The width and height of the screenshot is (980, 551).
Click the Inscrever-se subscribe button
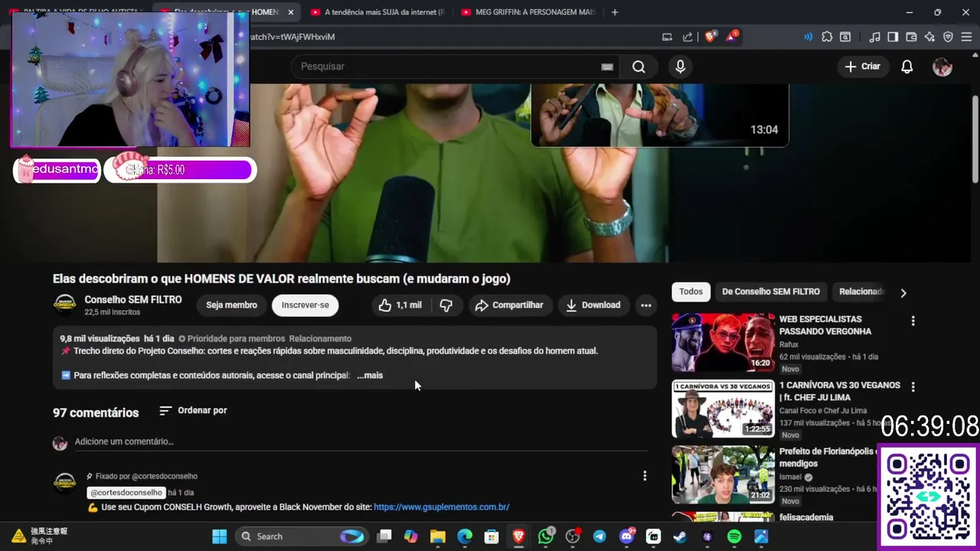point(305,305)
